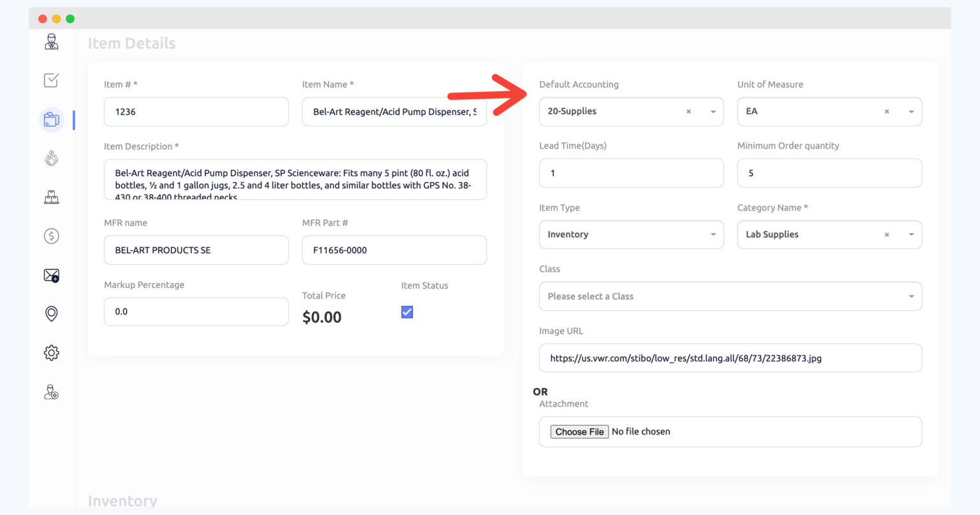Add a new user via bottom sidebar icon

point(51,392)
